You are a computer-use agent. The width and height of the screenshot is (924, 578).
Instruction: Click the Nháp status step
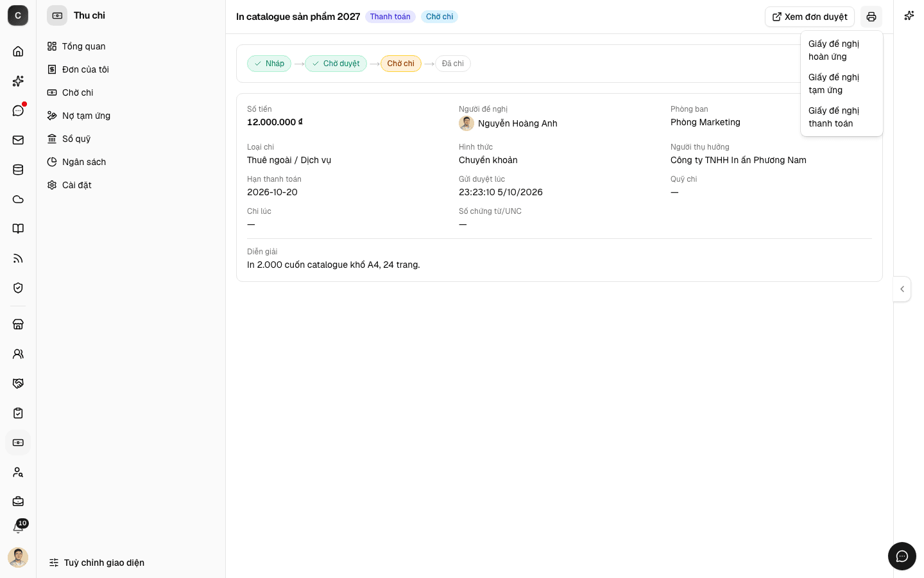coord(269,64)
